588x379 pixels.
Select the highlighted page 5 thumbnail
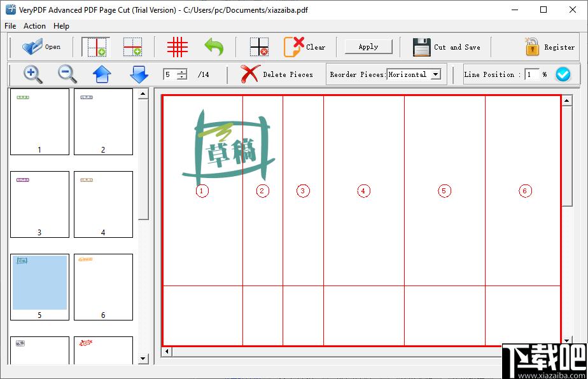point(39,287)
